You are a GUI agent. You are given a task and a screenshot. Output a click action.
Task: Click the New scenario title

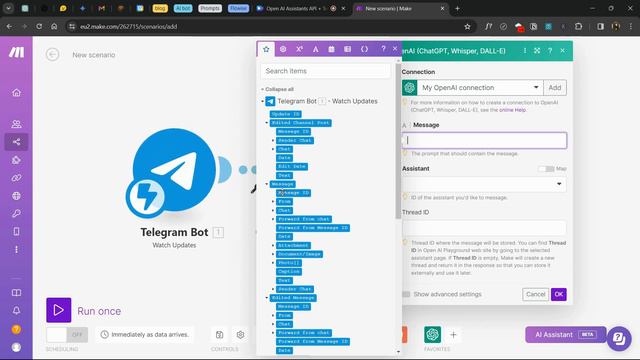click(93, 55)
